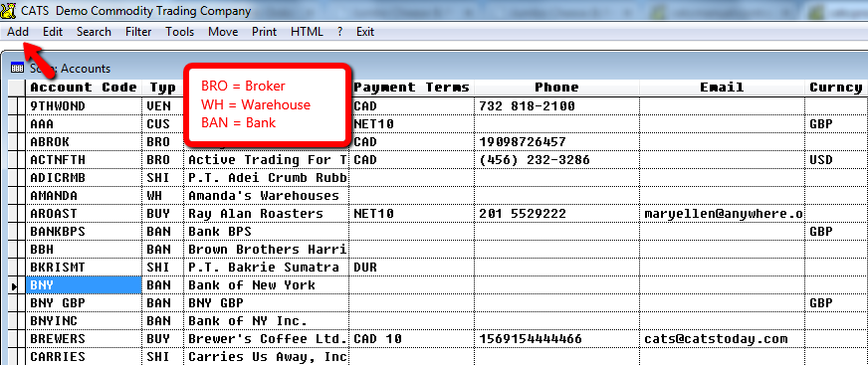Select the BNYINC account code cell
Image resolution: width=868 pixels, height=365 pixels.
83,321
